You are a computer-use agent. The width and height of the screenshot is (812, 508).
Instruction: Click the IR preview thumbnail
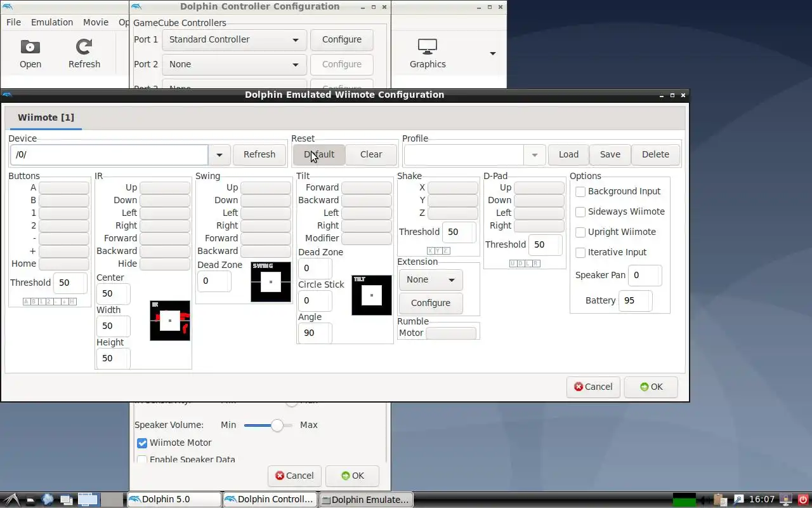click(170, 321)
